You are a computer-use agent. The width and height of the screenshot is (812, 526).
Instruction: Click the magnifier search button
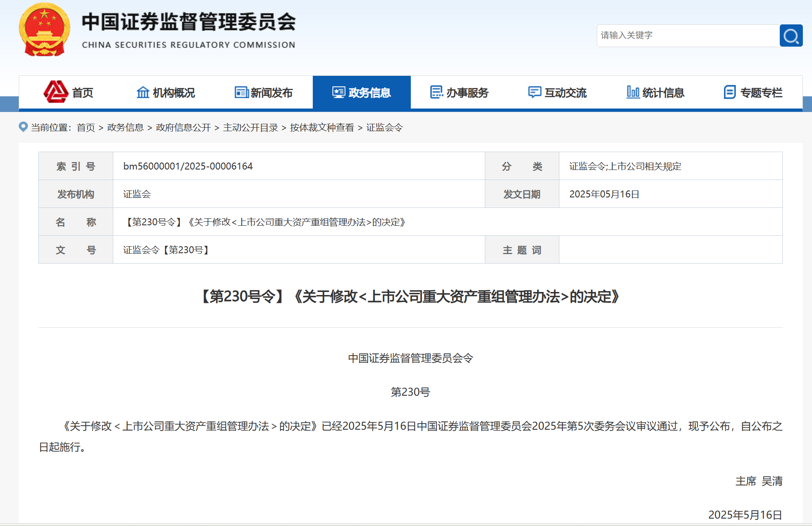pos(791,36)
